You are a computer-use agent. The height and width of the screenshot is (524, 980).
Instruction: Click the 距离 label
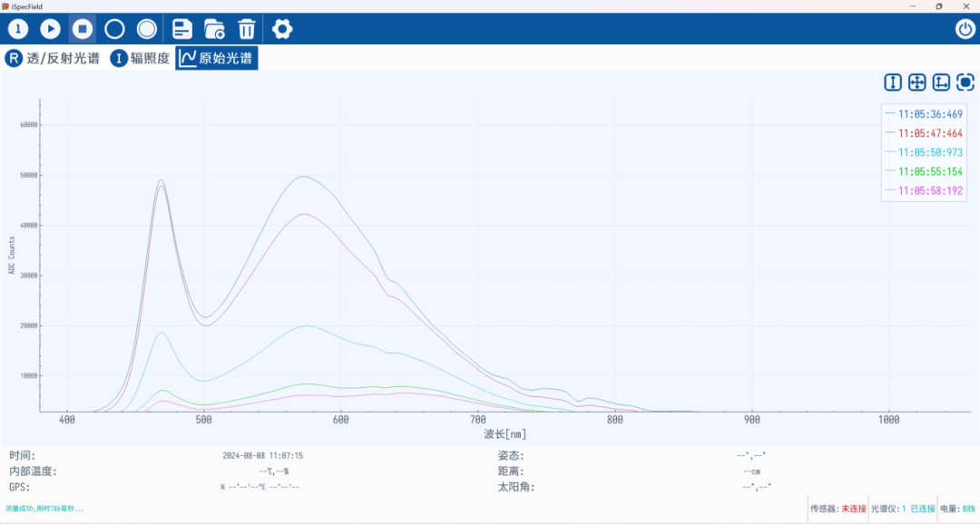pyautogui.click(x=511, y=471)
